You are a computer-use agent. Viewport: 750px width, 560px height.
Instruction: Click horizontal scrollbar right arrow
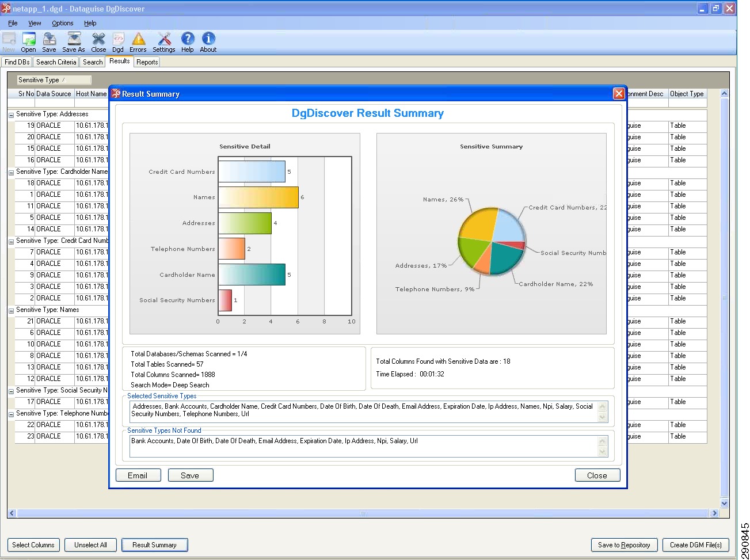(x=715, y=513)
